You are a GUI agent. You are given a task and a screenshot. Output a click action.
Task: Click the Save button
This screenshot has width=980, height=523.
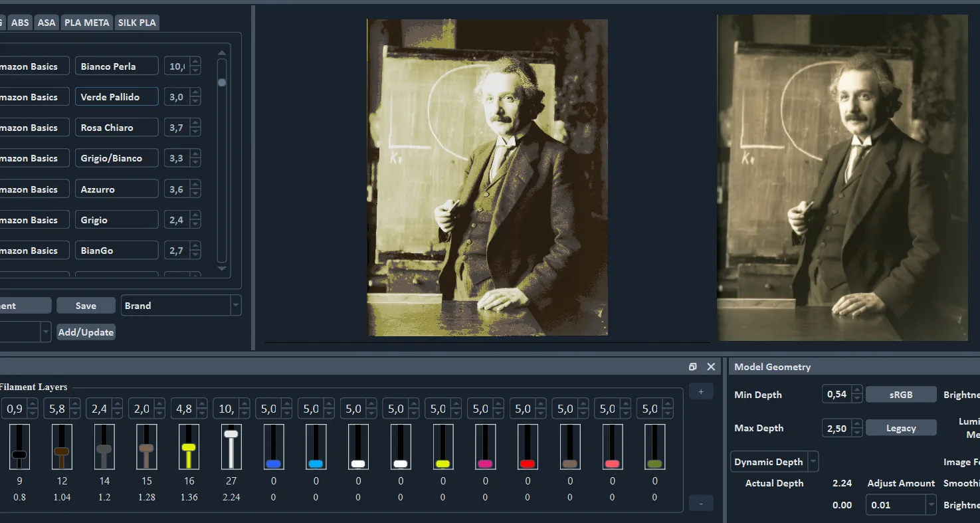86,306
